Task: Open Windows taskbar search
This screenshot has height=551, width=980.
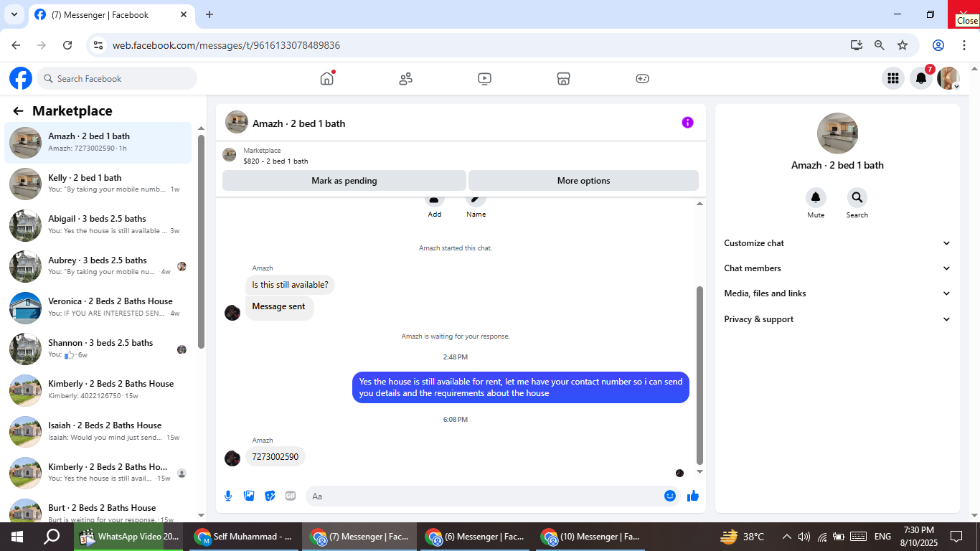Action: tap(52, 537)
